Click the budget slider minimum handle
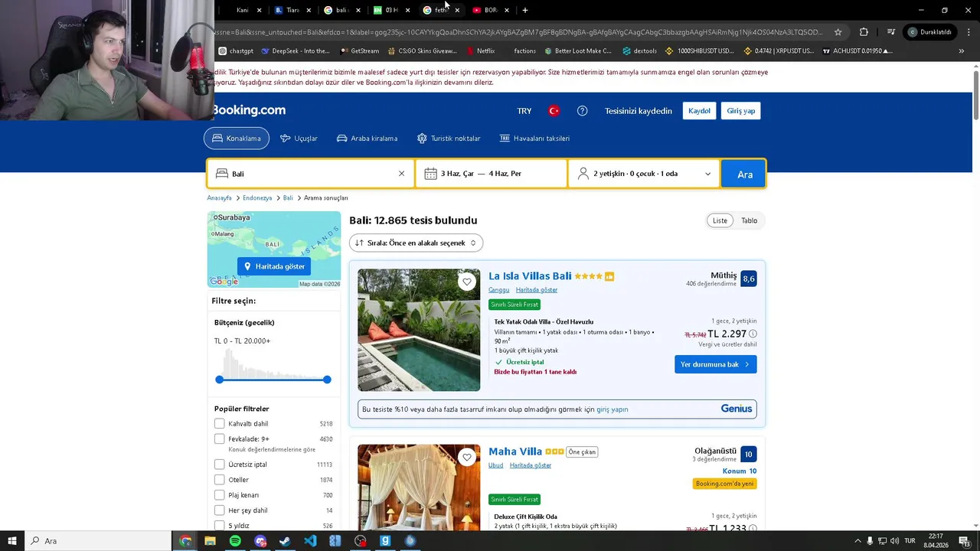The height and width of the screenshot is (551, 980). coord(219,380)
